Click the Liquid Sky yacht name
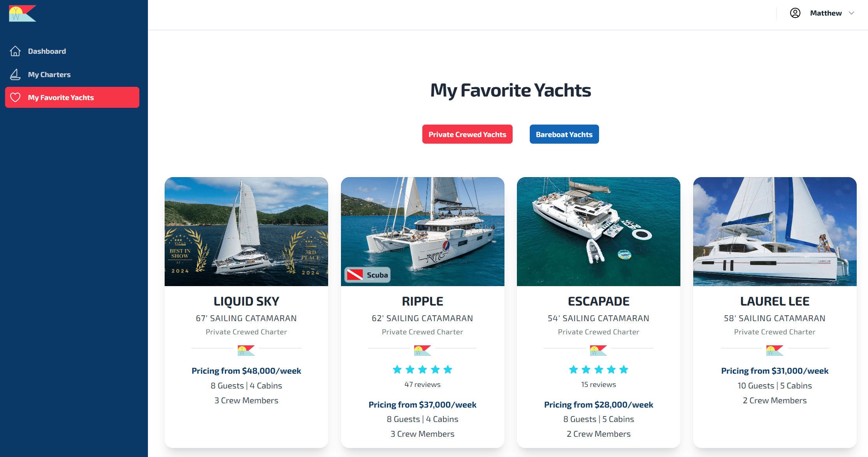The image size is (868, 457). click(x=246, y=301)
